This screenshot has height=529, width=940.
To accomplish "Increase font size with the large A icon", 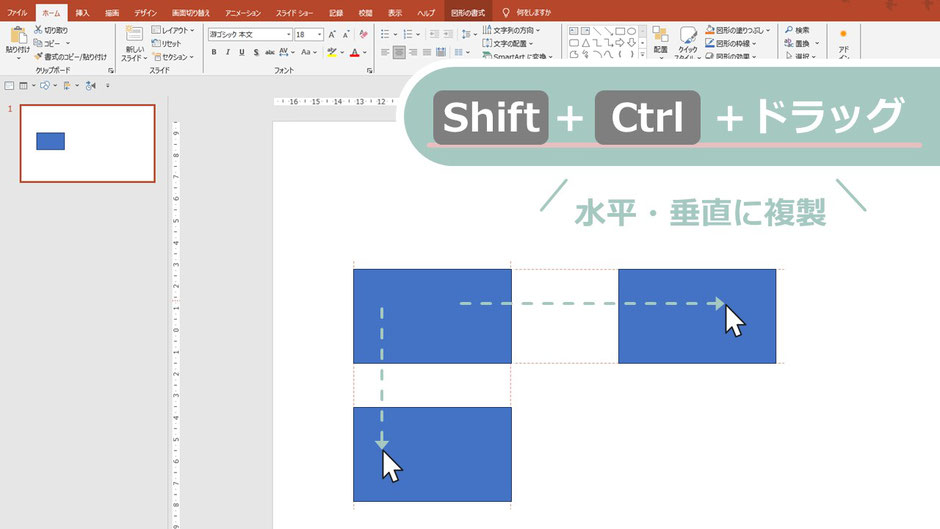I will [332, 35].
